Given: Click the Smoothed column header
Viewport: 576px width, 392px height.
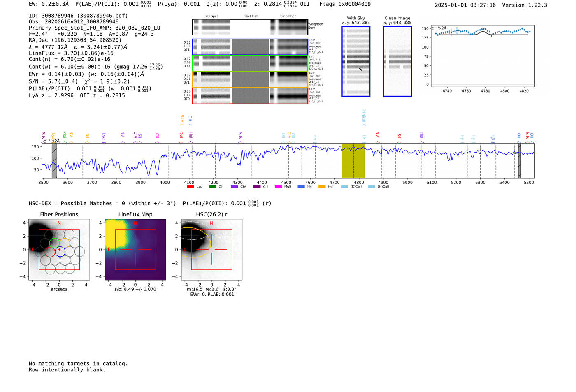Looking at the screenshot, I should (x=288, y=16).
